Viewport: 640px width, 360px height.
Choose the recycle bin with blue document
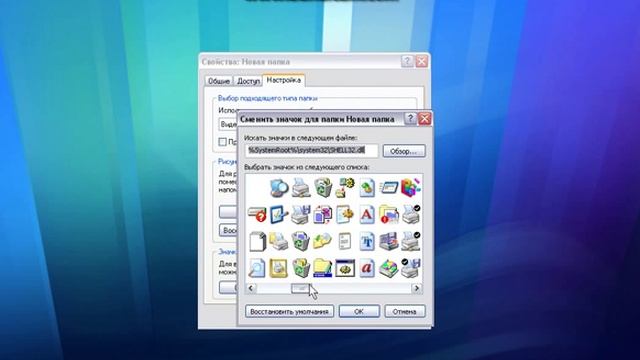301,241
